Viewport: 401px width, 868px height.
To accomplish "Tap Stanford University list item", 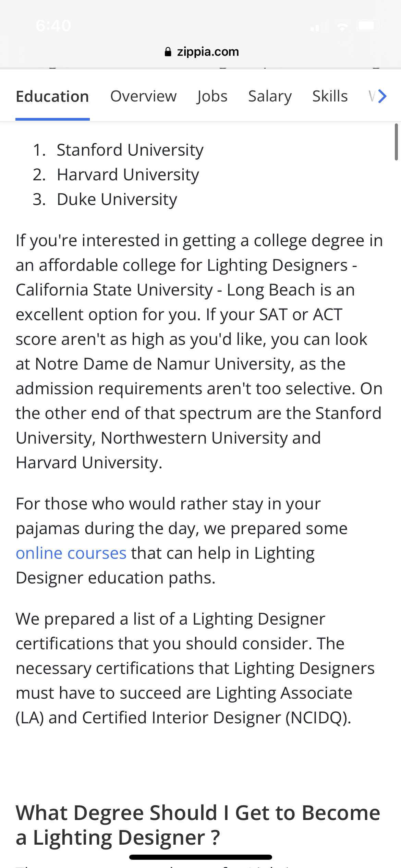I will coord(130,150).
